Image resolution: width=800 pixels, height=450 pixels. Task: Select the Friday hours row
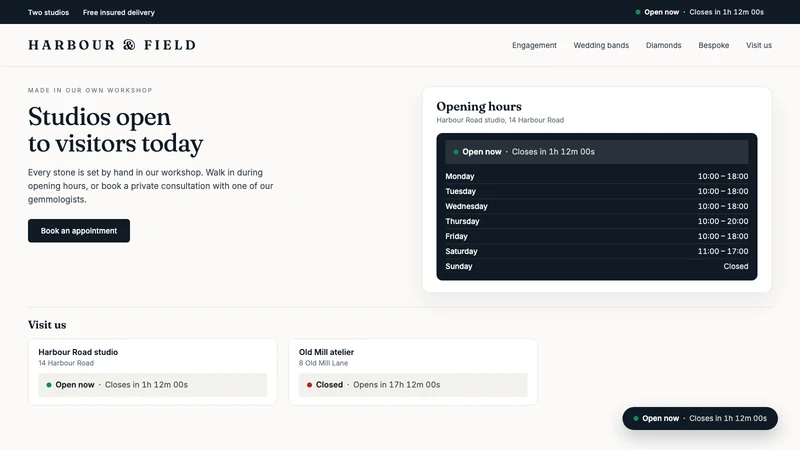pyautogui.click(x=597, y=236)
